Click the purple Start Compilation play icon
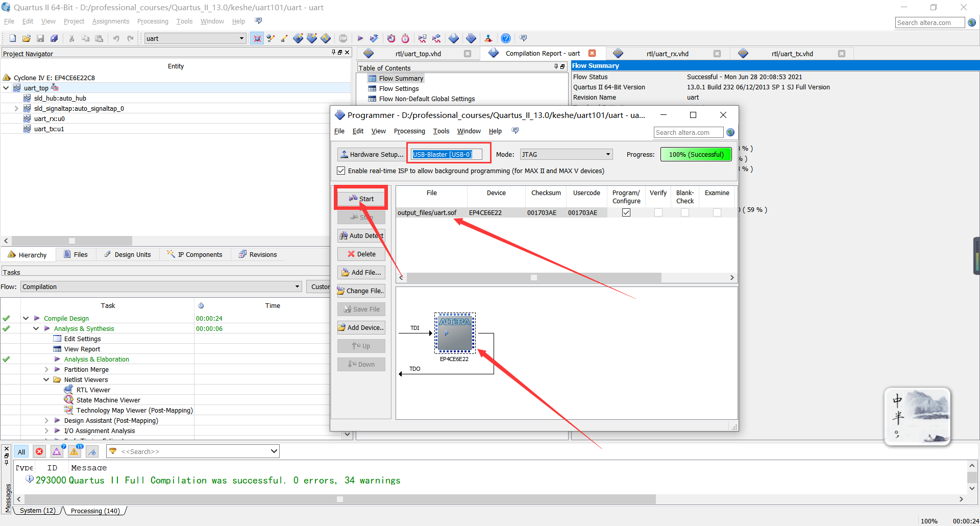 (360, 38)
